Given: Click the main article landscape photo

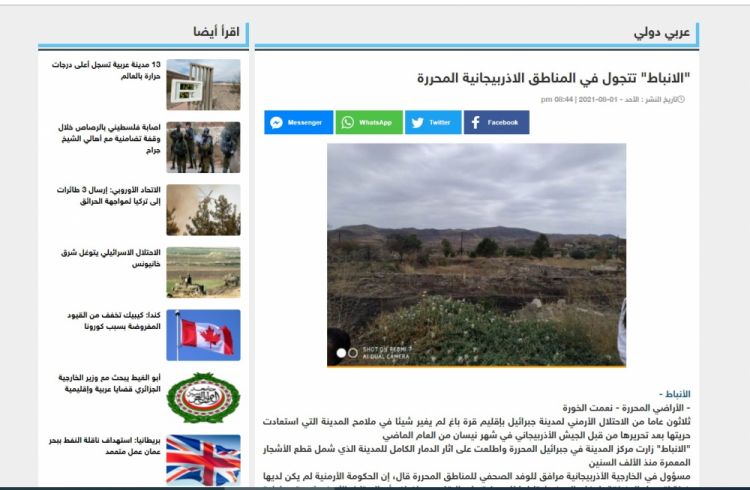Looking at the screenshot, I should 476,255.
